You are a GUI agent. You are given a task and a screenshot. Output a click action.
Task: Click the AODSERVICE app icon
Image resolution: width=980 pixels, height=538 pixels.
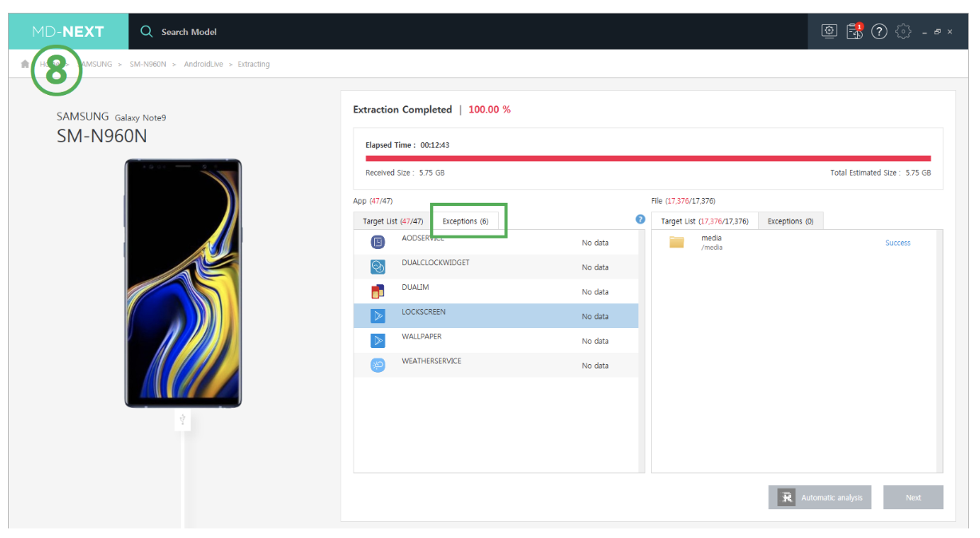point(378,243)
